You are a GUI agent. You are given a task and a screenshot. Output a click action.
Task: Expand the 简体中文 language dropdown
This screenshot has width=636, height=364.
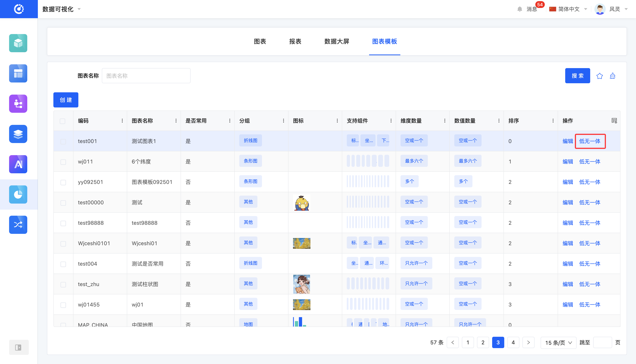click(568, 9)
